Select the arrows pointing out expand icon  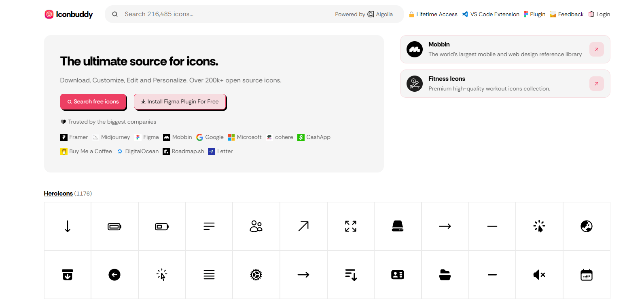[x=351, y=226]
